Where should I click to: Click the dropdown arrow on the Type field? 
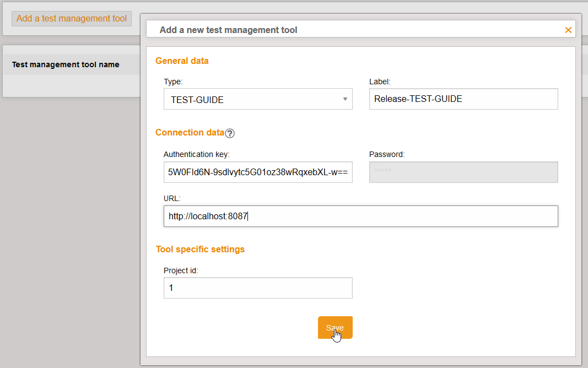[x=344, y=99]
